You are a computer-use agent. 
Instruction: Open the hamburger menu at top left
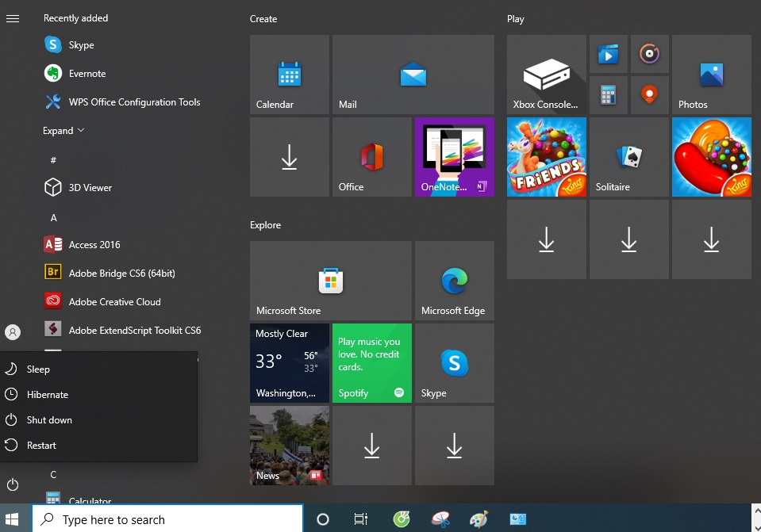coord(13,18)
